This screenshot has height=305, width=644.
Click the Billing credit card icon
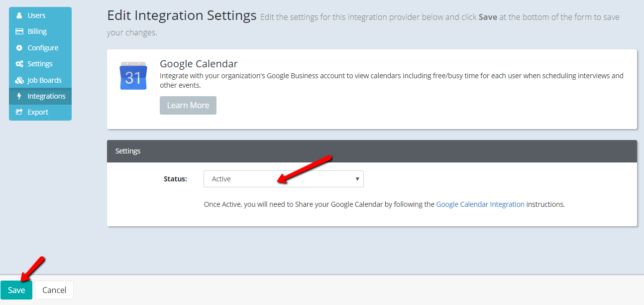[x=19, y=31]
